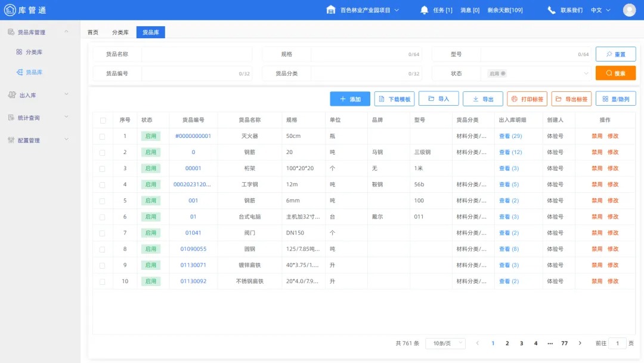The width and height of the screenshot is (644, 363).
Task: Switch to the 分类库 tab
Action: 119,32
